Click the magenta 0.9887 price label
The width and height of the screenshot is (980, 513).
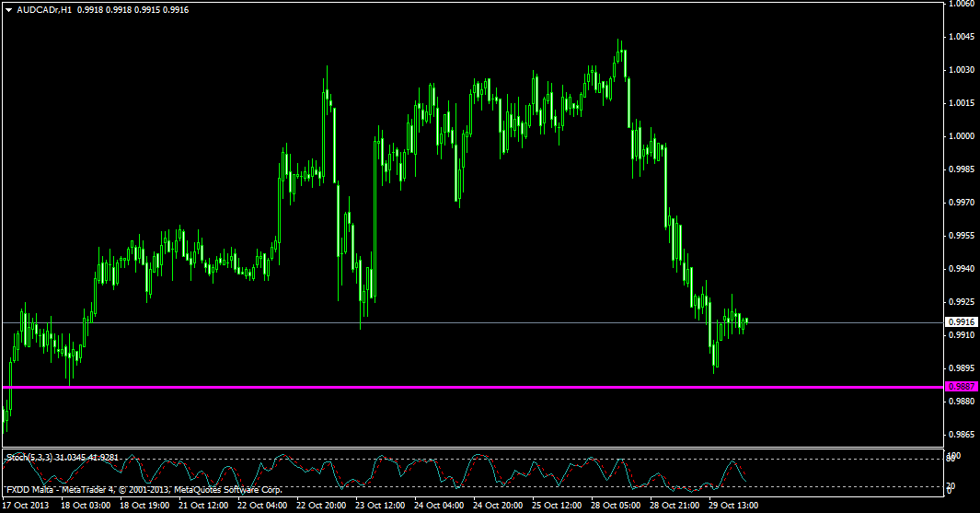click(x=961, y=388)
